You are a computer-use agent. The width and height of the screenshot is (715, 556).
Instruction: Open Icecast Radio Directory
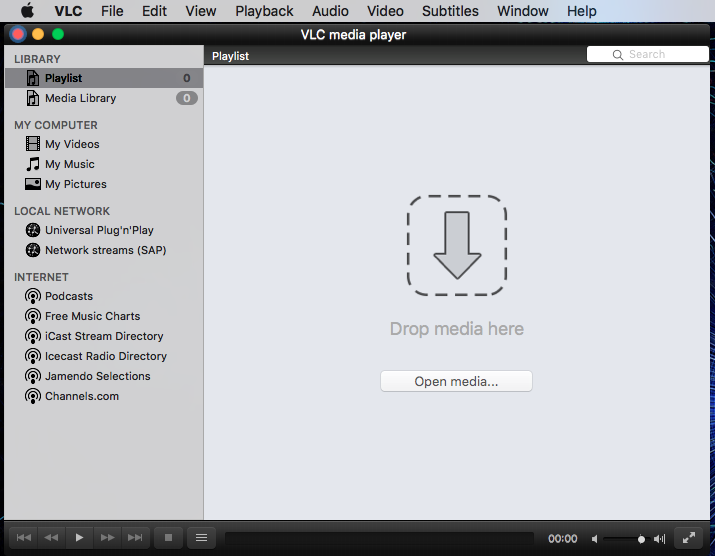[x=104, y=356]
